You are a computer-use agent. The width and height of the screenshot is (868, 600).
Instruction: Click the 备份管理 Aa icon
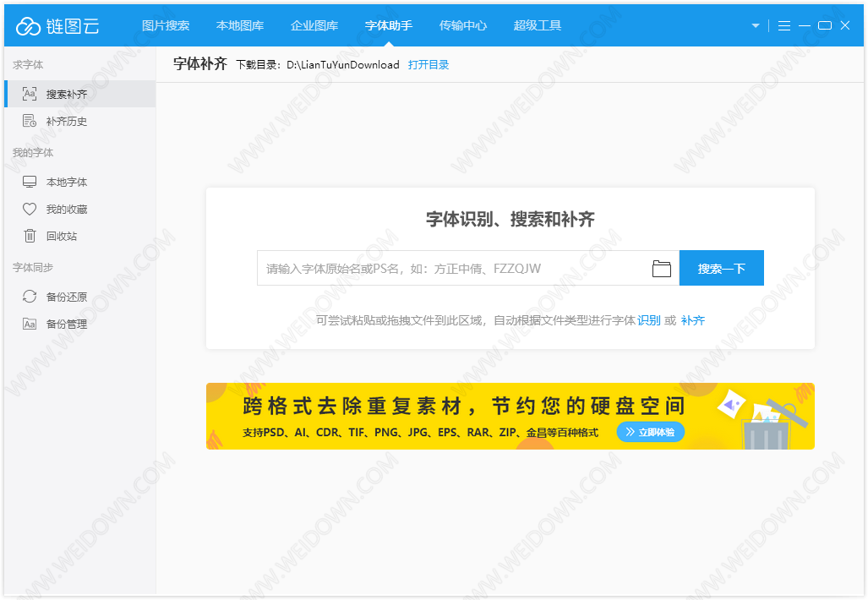[30, 324]
